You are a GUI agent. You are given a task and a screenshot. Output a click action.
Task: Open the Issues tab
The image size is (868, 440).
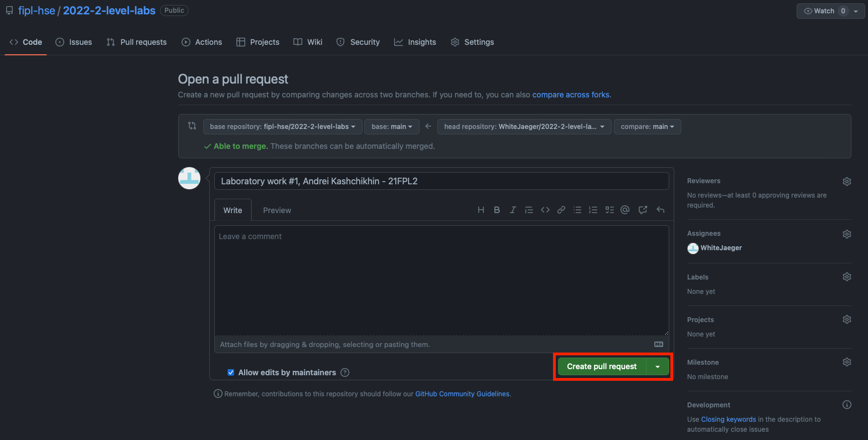click(x=74, y=42)
